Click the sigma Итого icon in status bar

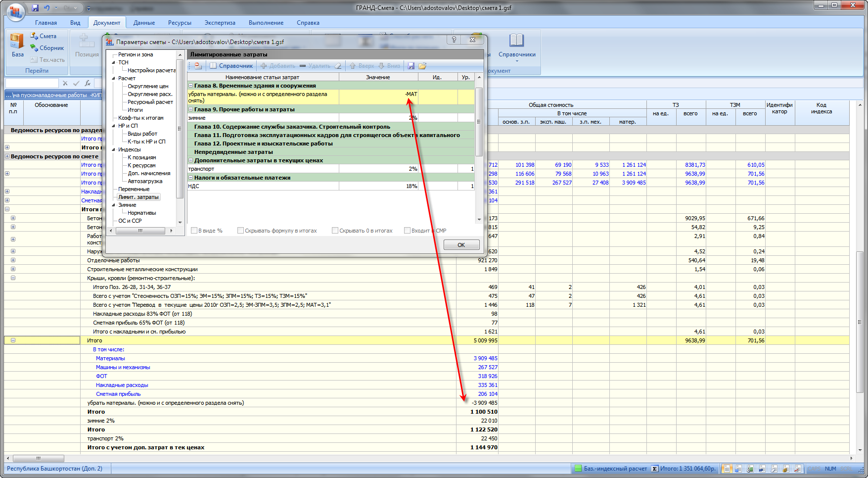click(654, 469)
